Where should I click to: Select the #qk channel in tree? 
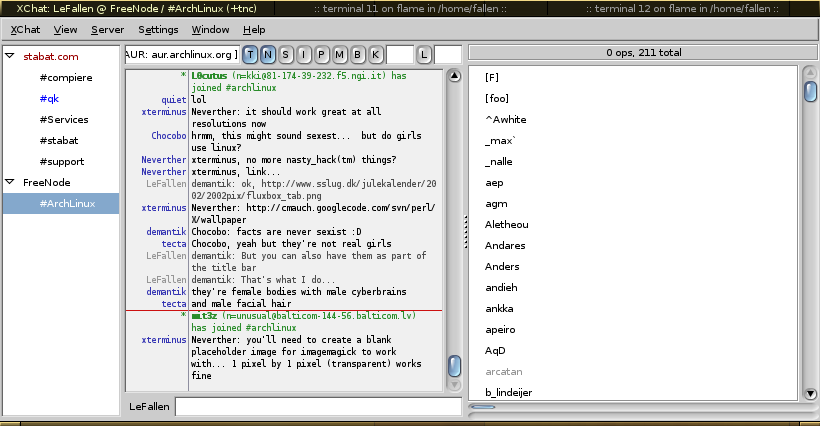pos(50,98)
